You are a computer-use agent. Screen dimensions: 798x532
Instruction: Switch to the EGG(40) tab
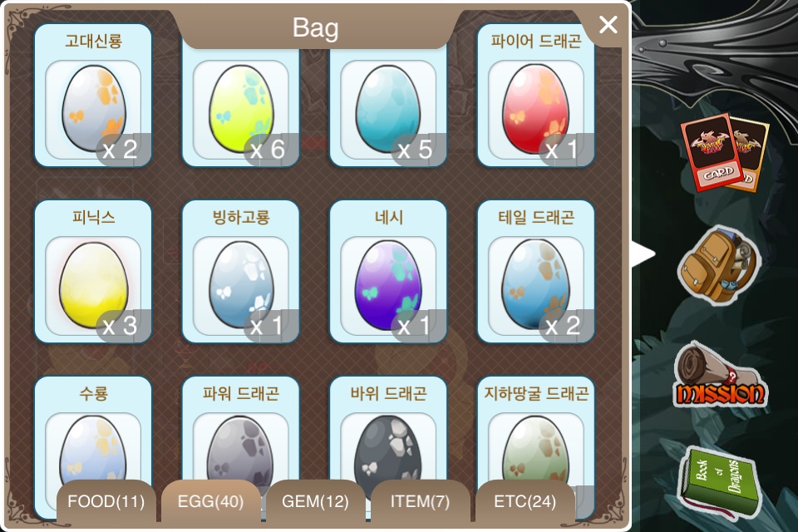[x=210, y=501]
